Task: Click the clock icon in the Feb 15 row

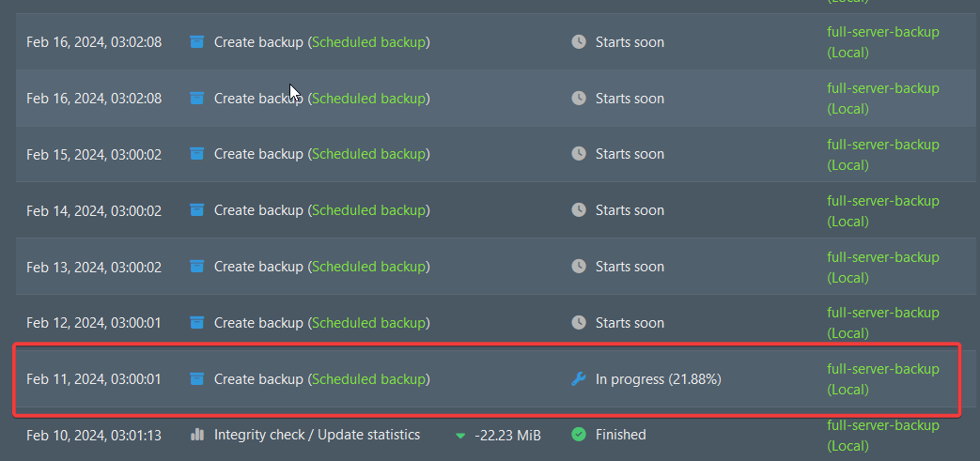Action: 579,154
